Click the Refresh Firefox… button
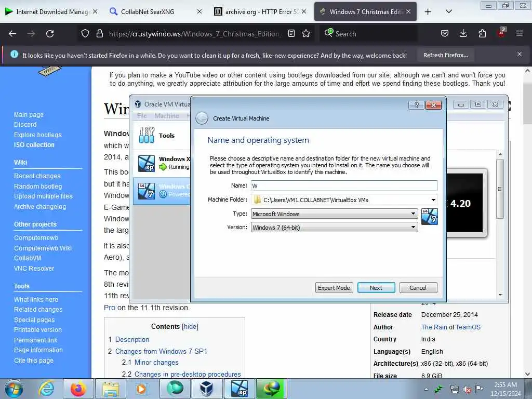 coord(445,55)
